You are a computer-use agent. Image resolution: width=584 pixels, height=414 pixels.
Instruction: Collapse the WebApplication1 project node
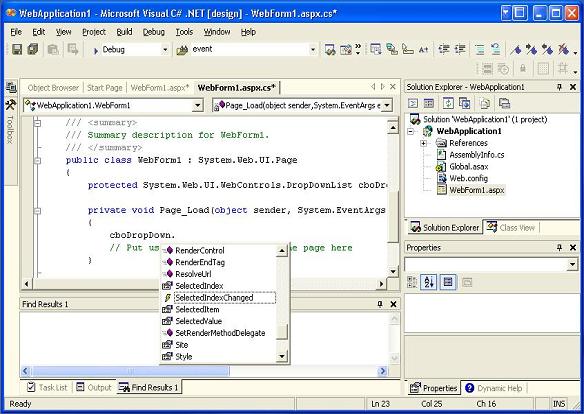pos(410,131)
